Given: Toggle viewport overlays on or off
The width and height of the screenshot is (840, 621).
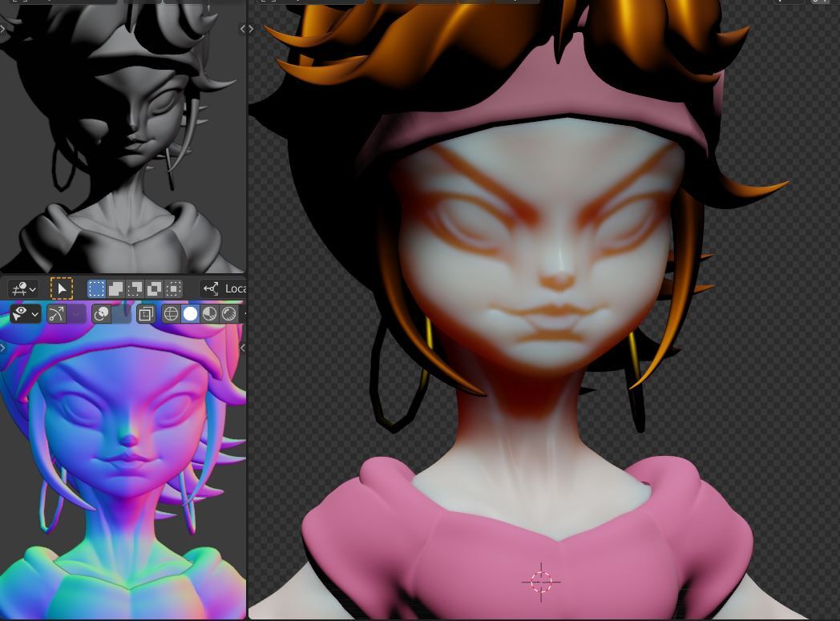Looking at the screenshot, I should 101,314.
